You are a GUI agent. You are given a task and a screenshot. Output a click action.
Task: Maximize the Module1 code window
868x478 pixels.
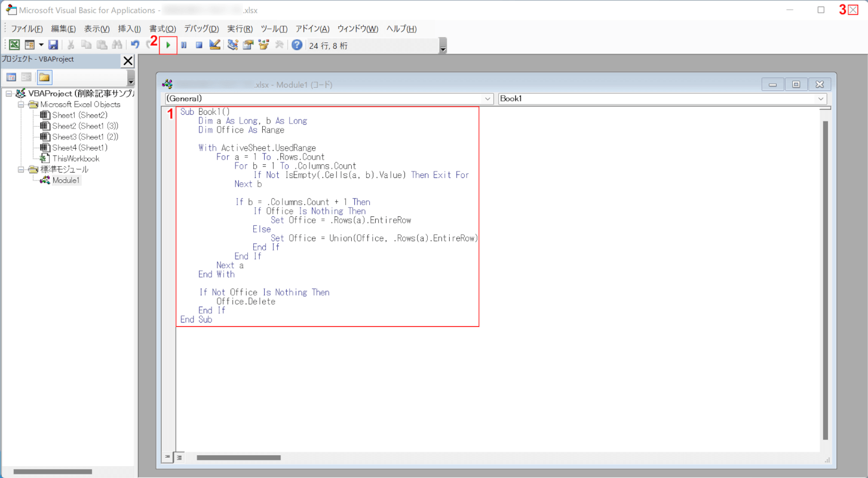(796, 85)
